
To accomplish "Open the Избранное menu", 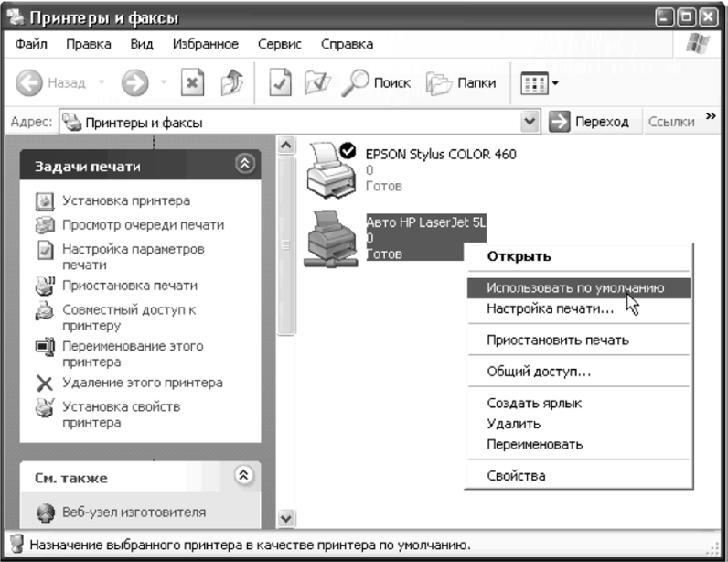I will (x=205, y=44).
